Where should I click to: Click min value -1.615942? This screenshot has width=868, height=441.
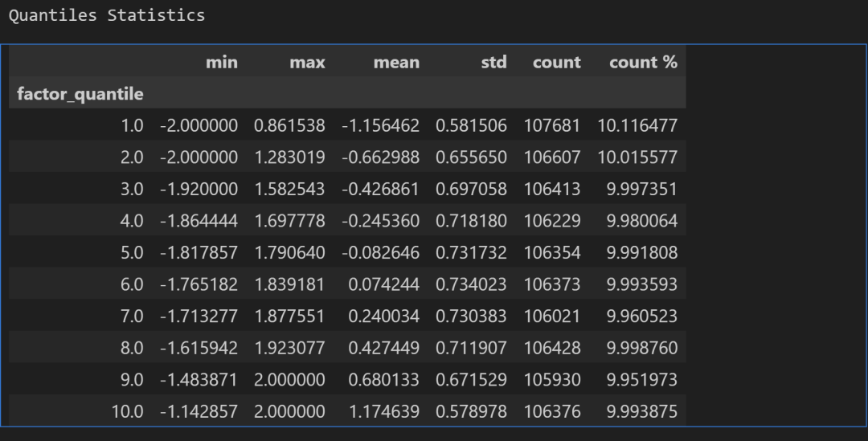tap(199, 348)
